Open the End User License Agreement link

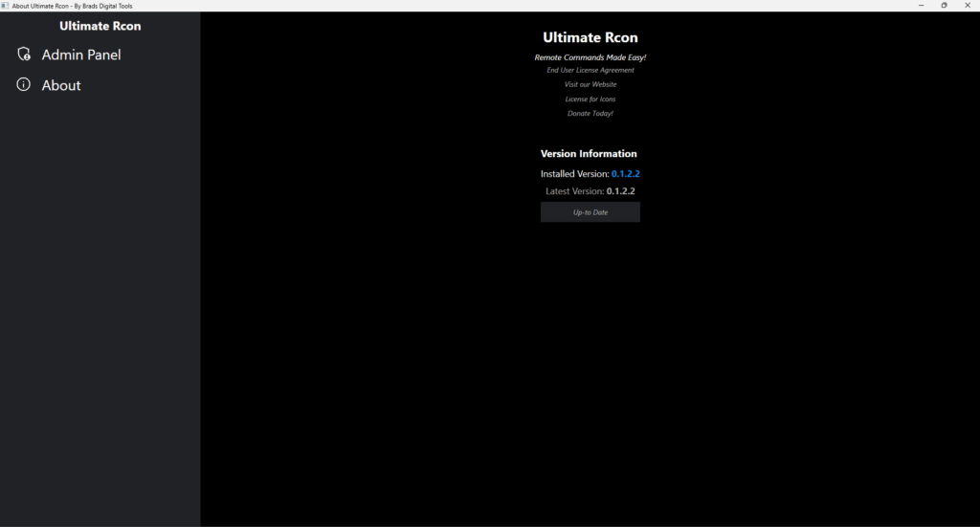point(590,70)
